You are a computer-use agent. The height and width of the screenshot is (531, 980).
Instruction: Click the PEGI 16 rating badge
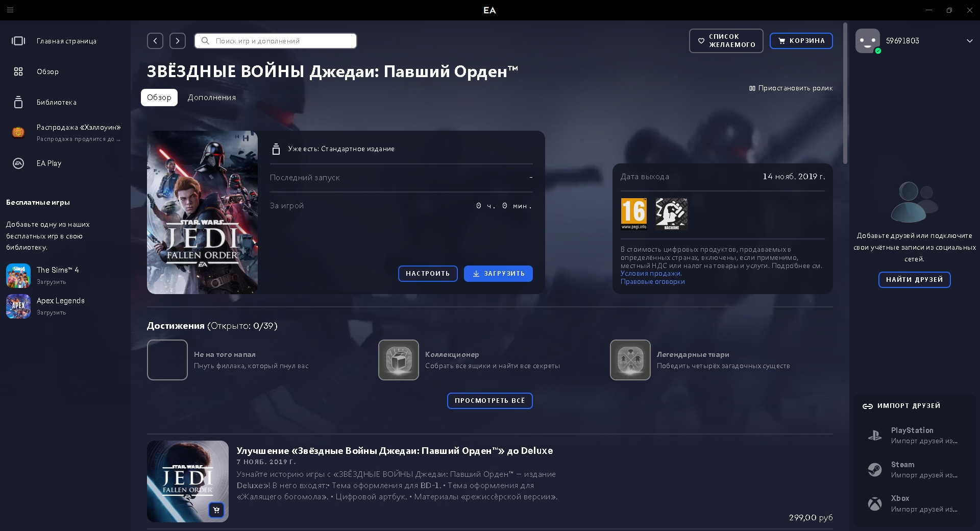(x=633, y=213)
